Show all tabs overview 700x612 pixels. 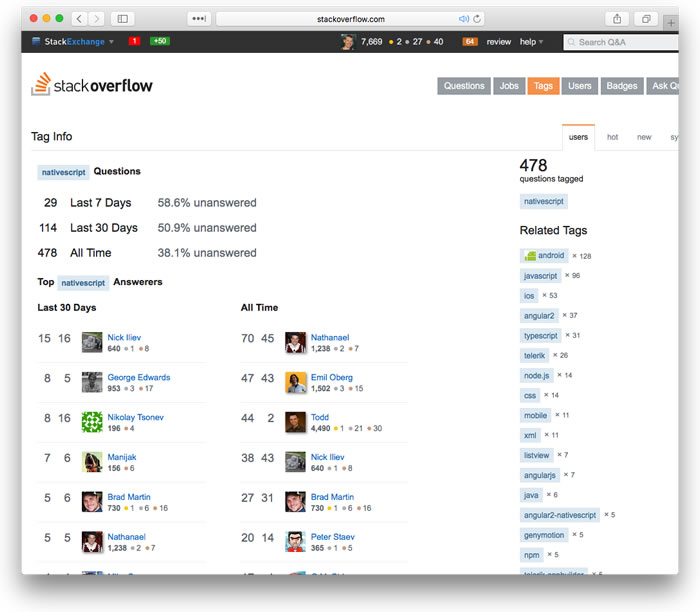(x=646, y=19)
